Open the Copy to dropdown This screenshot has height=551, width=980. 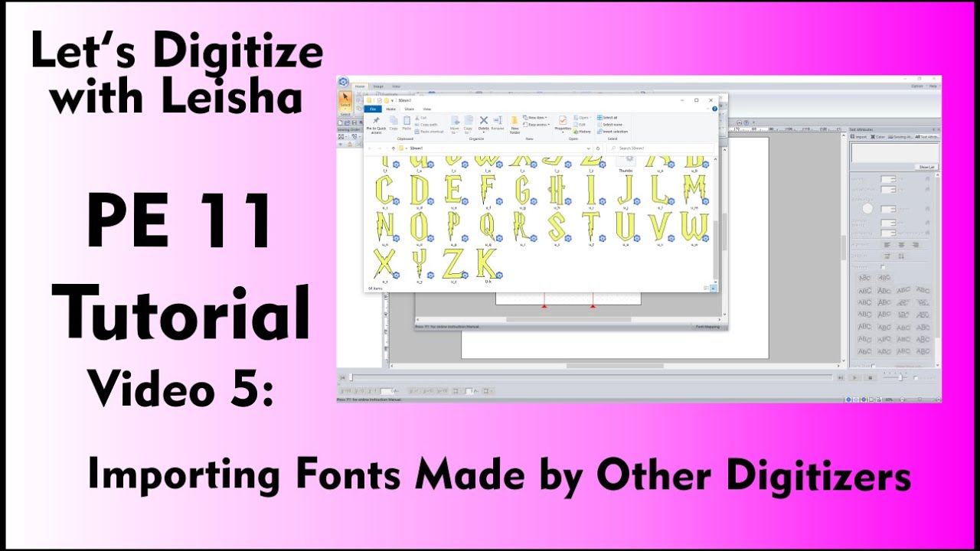469,124
